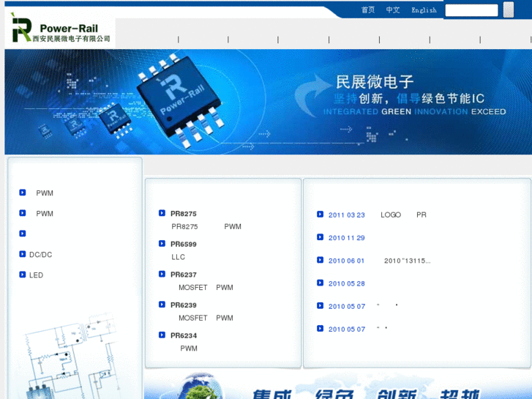Open the 2011 03 23 LOGO PR news item
532x399 pixels.
(x=378, y=215)
